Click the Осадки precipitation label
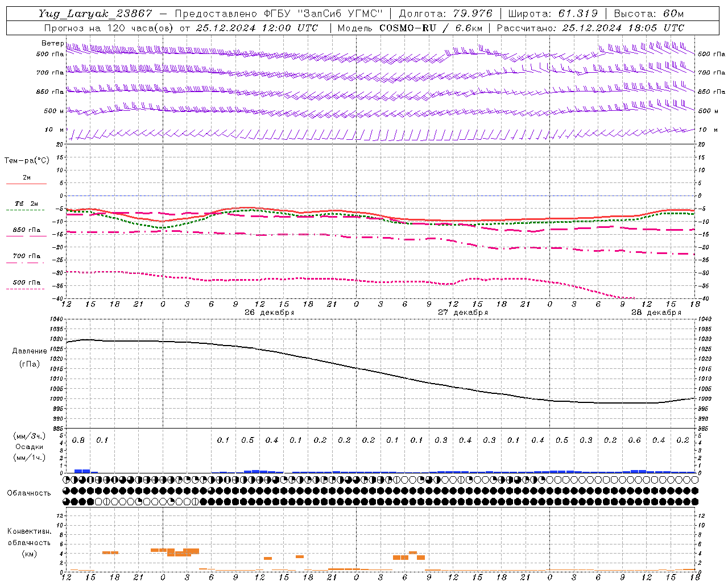 point(30,447)
